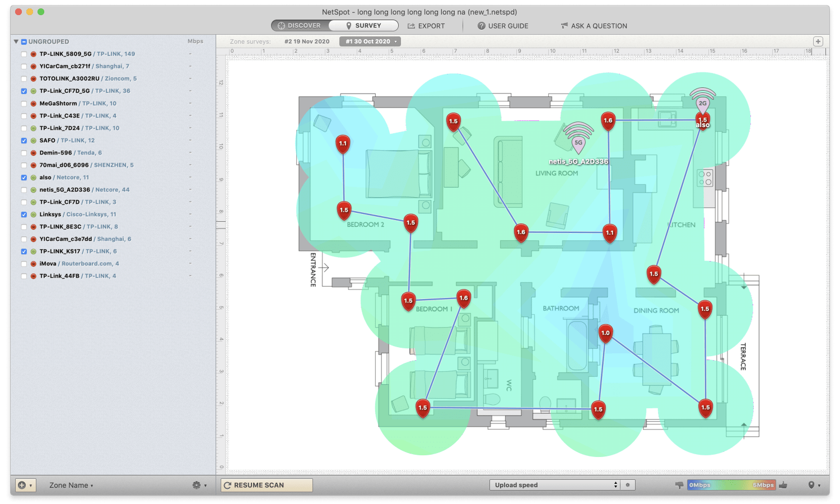840x504 pixels.
Task: Open the sidebar gear settings menu
Action: tap(199, 485)
